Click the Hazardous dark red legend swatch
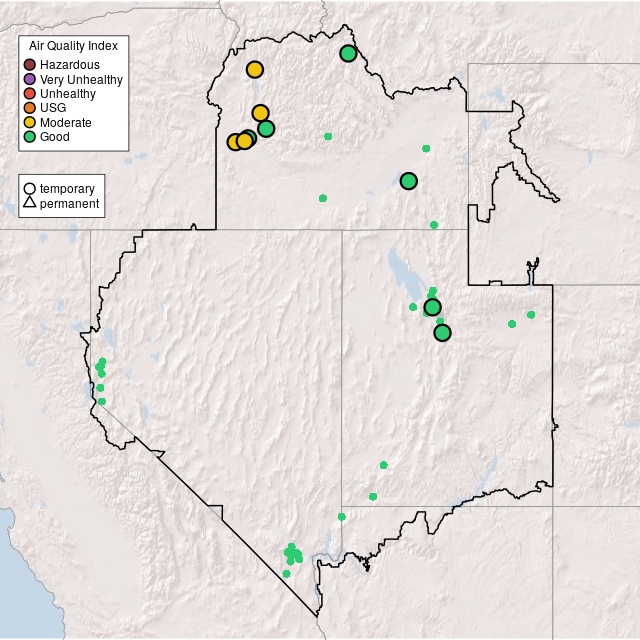 click(30, 65)
